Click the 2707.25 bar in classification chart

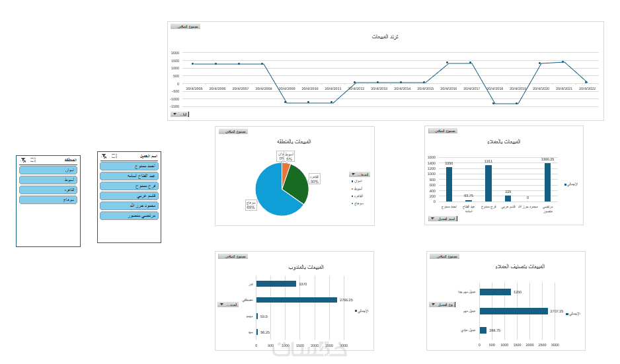(514, 311)
